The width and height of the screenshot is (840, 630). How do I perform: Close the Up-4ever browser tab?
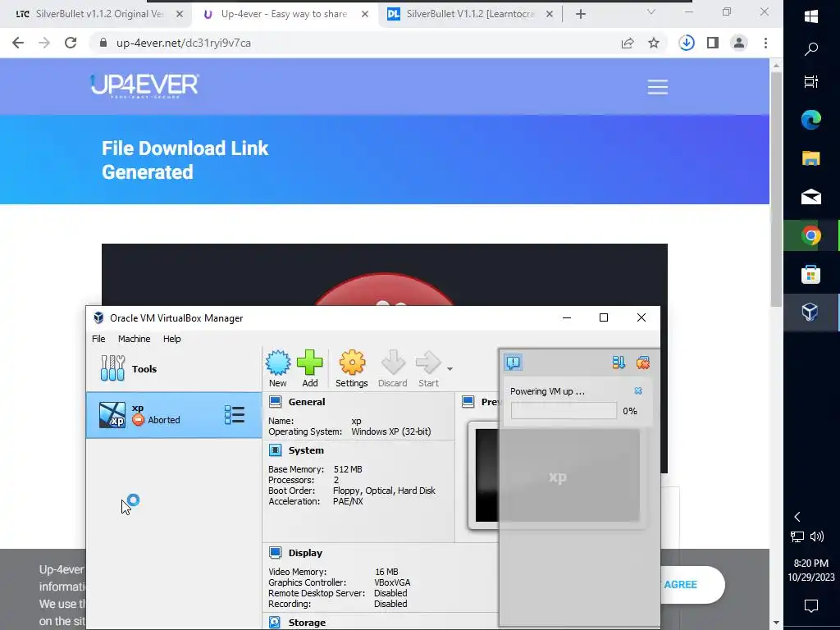click(x=365, y=15)
